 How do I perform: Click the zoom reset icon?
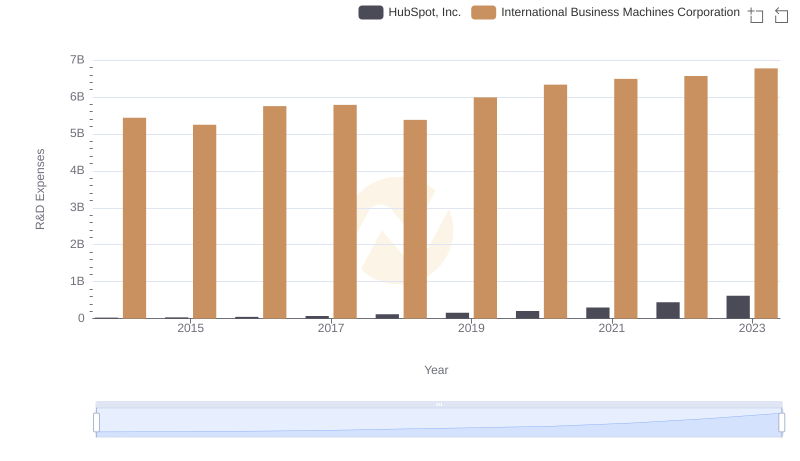781,15
